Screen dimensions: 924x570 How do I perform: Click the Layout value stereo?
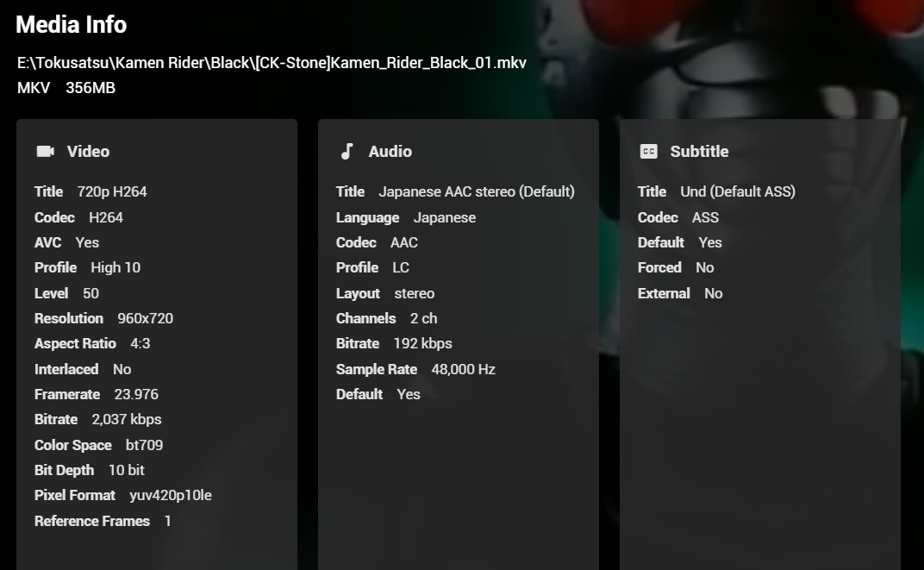[x=415, y=293]
